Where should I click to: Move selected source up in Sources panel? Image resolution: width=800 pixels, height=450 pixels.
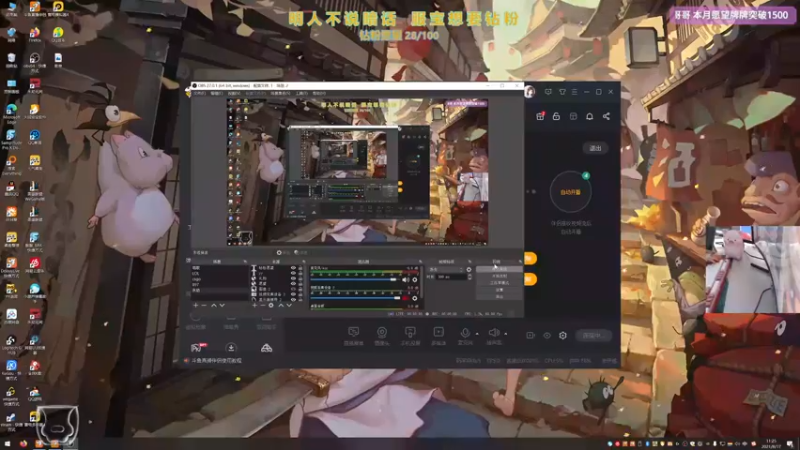click(x=281, y=305)
